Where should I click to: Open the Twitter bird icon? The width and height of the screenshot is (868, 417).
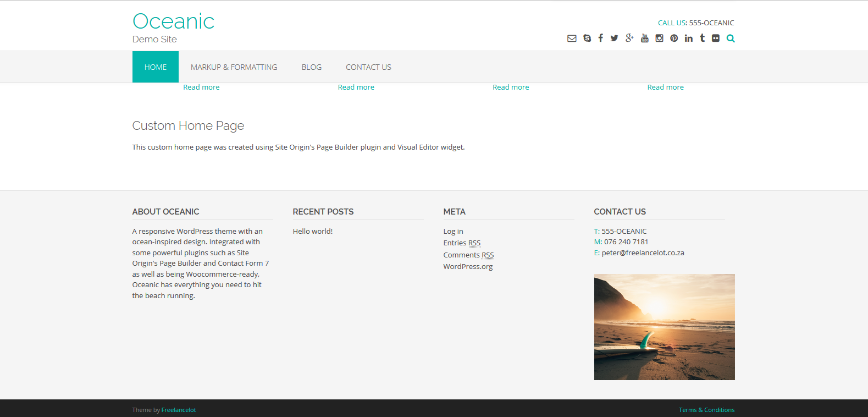[x=614, y=39]
